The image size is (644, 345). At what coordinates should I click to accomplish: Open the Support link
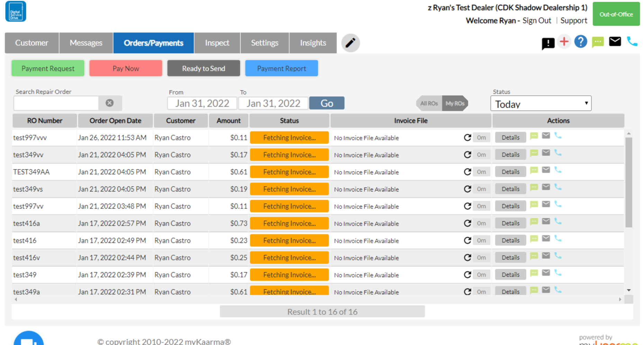tap(574, 20)
